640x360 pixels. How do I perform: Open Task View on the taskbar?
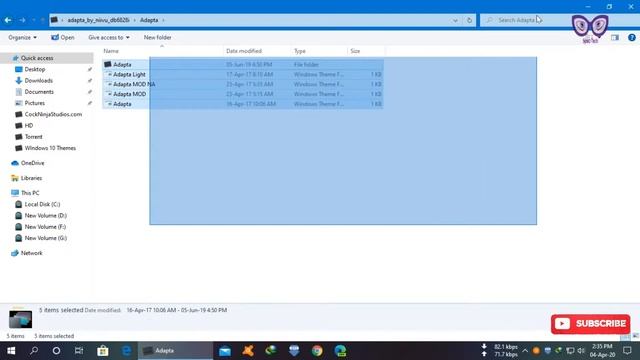(79, 351)
